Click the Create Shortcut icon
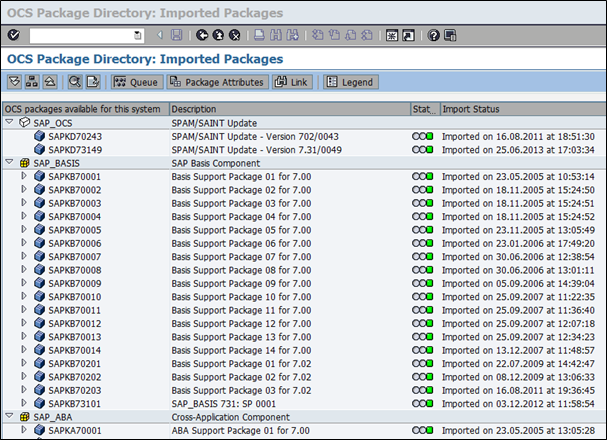 (x=408, y=36)
